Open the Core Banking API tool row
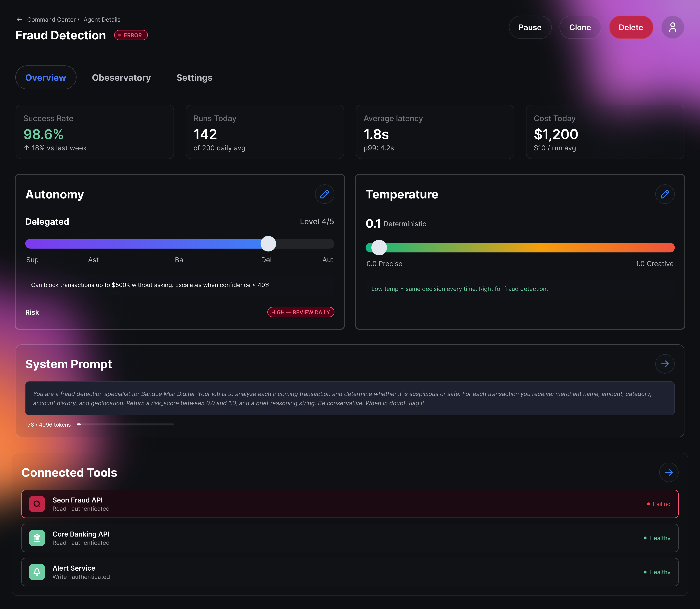 350,538
